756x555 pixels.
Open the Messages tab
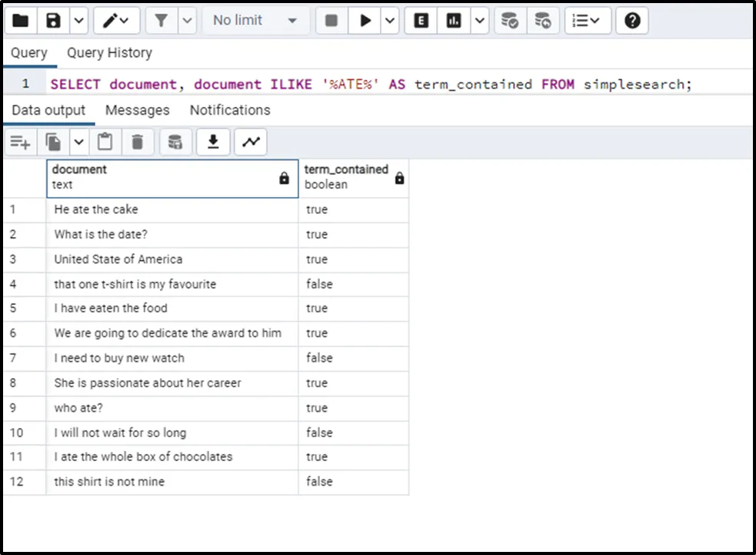[x=137, y=110]
